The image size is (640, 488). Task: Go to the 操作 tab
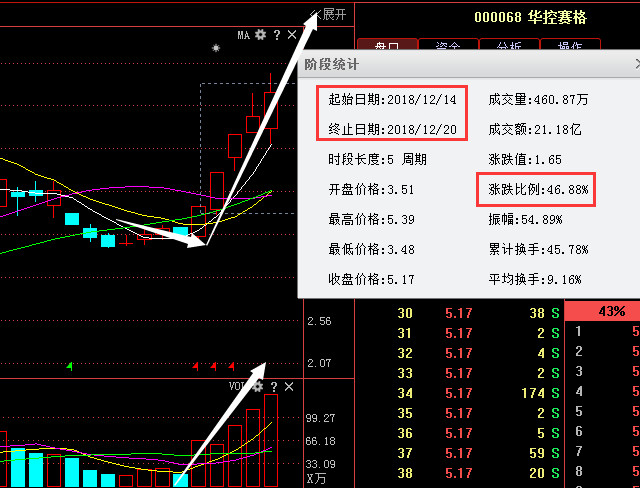569,47
